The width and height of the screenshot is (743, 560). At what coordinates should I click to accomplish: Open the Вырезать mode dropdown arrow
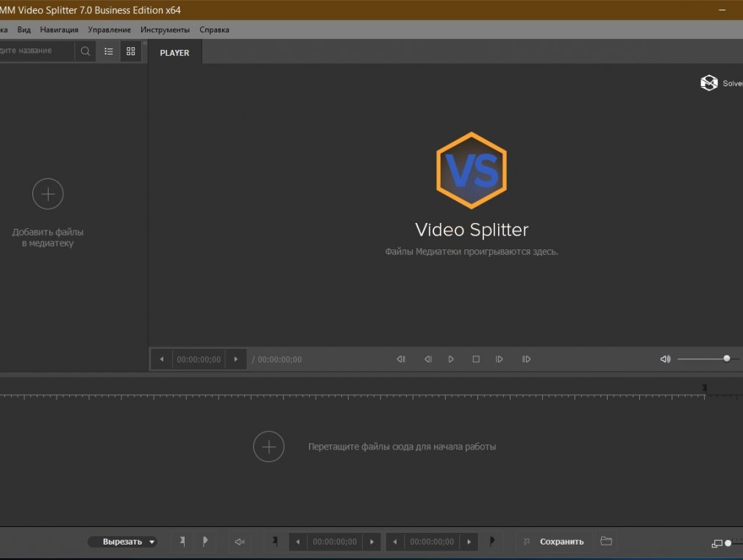pyautogui.click(x=152, y=542)
